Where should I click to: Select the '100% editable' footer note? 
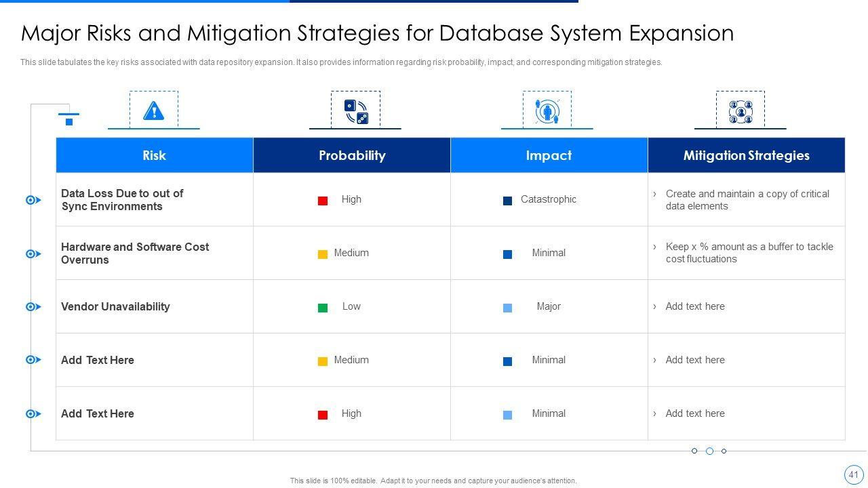pyautogui.click(x=433, y=481)
